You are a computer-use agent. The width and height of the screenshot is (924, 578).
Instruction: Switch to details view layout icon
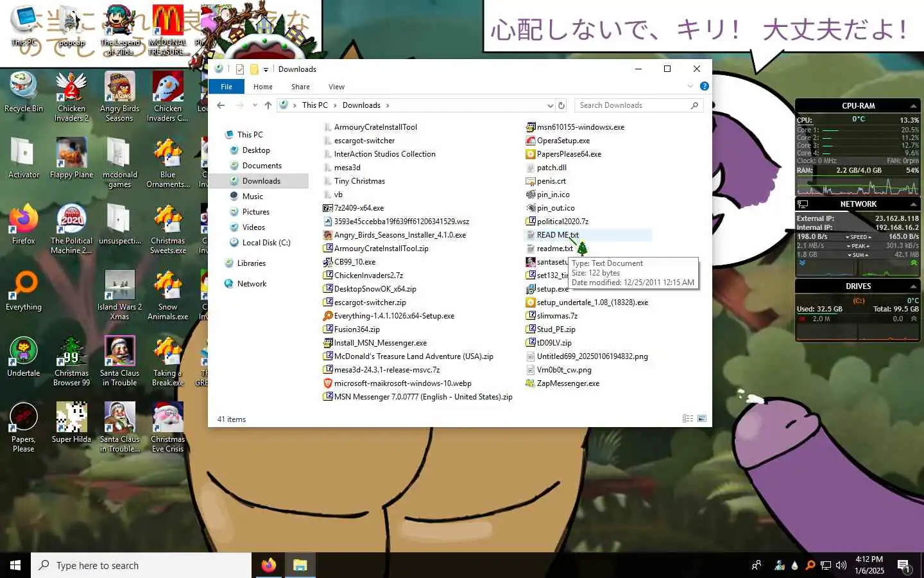(688, 419)
